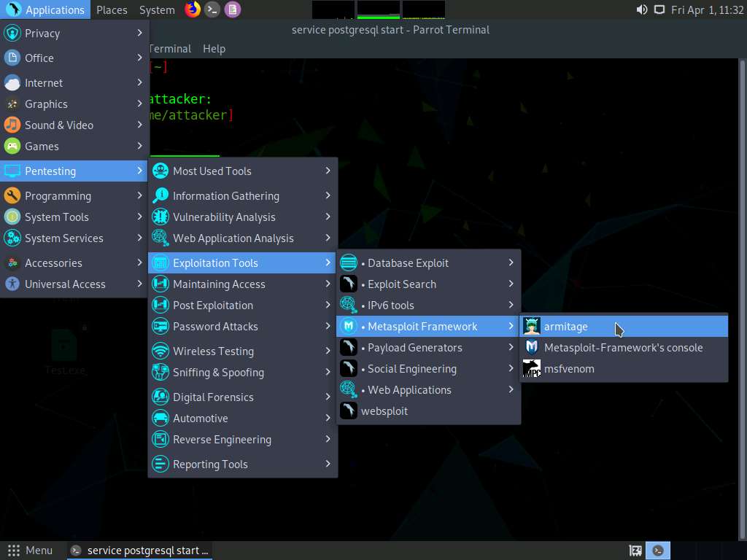
Task: Click the clock showing Fri Apr 1
Action: pyautogui.click(x=705, y=9)
